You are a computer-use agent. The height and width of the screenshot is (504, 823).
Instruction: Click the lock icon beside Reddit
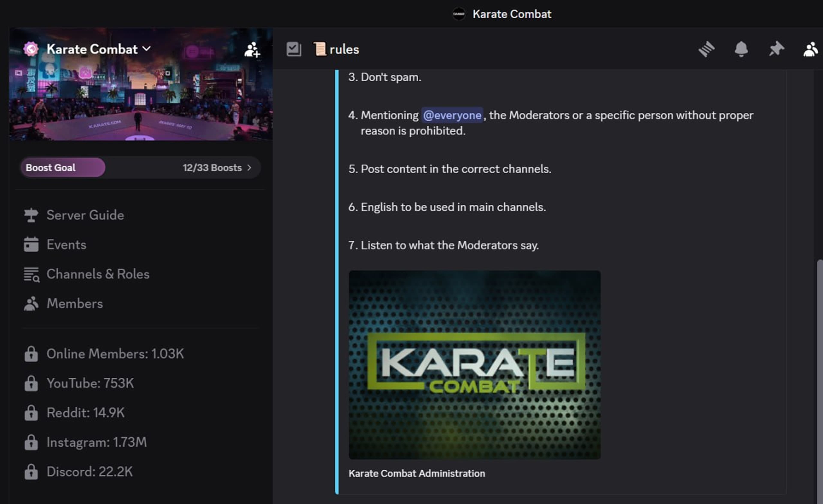coord(31,412)
